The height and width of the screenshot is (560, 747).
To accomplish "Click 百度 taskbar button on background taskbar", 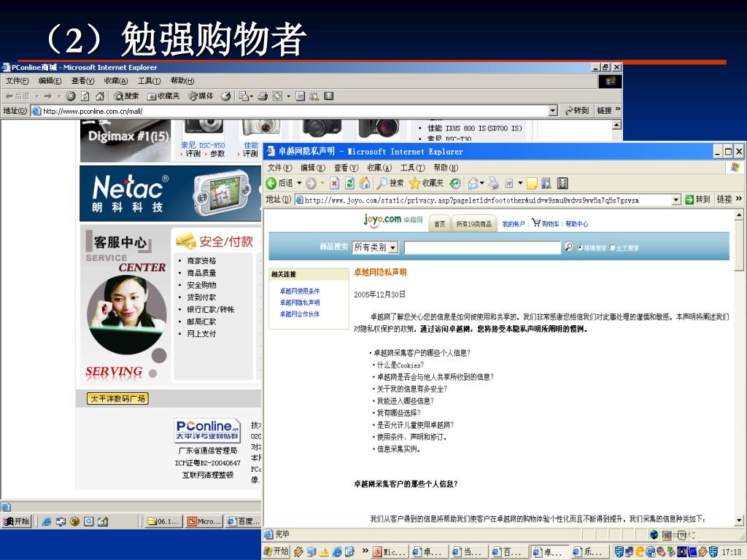I will pyautogui.click(x=244, y=521).
